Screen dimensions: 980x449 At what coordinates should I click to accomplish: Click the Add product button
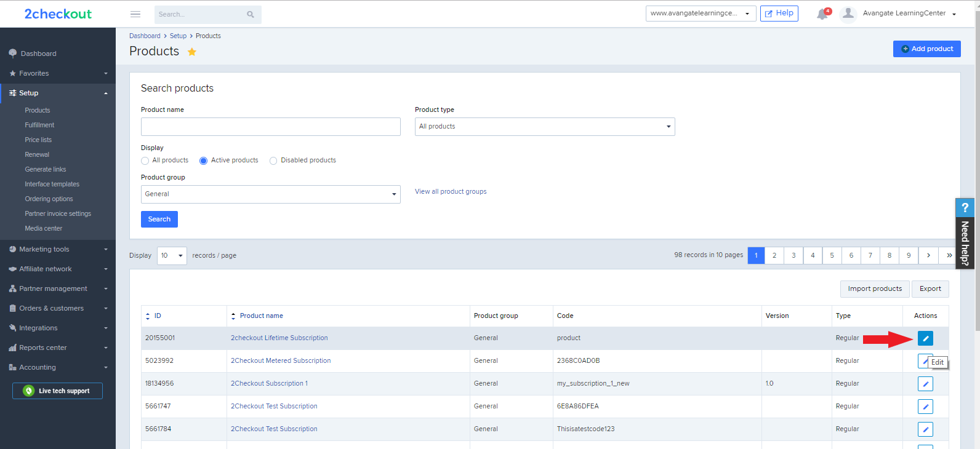(x=927, y=49)
